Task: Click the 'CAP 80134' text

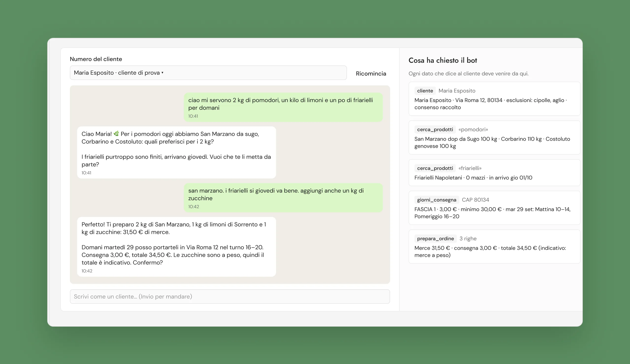Action: (x=475, y=200)
